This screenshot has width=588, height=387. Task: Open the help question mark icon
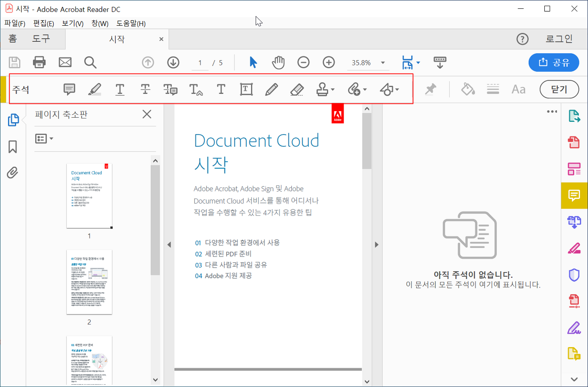[x=523, y=39]
